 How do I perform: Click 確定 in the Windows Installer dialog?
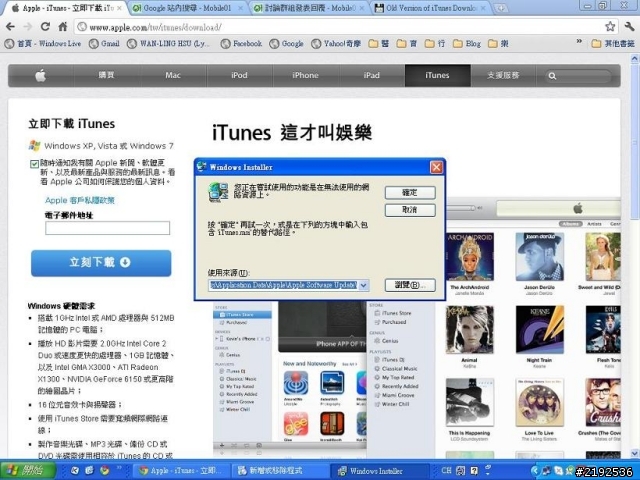tap(410, 193)
